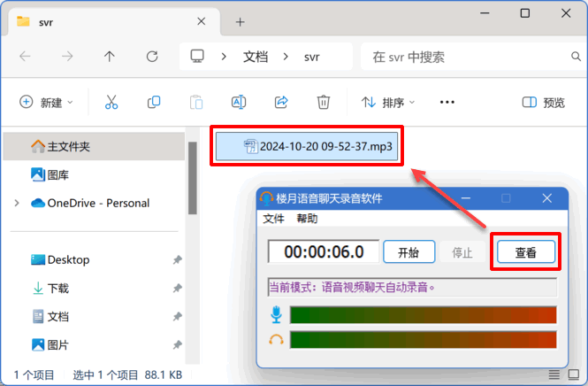
Task: Click the recorder timer display 00:00:06.0
Action: [324, 251]
